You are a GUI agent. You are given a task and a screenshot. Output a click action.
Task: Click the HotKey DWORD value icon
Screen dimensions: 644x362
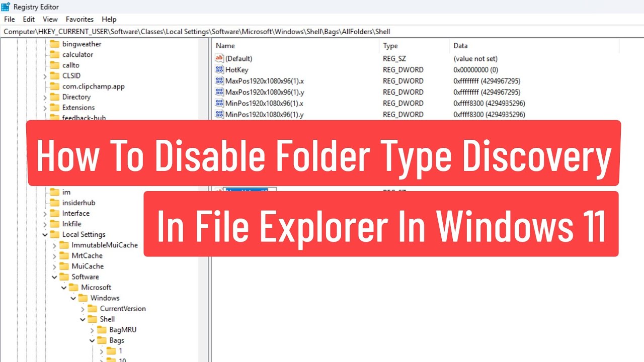[219, 70]
